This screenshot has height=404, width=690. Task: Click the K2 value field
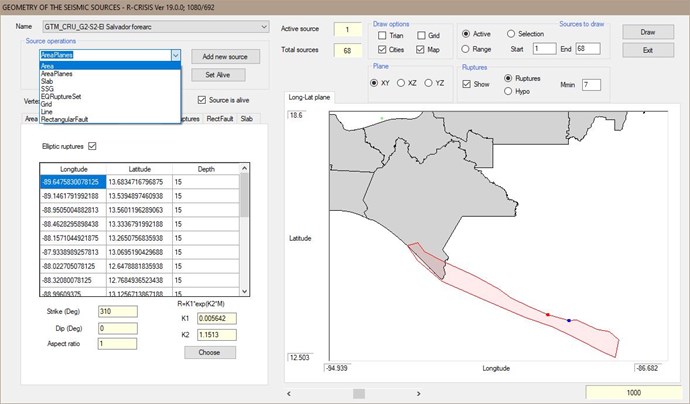coord(217,335)
